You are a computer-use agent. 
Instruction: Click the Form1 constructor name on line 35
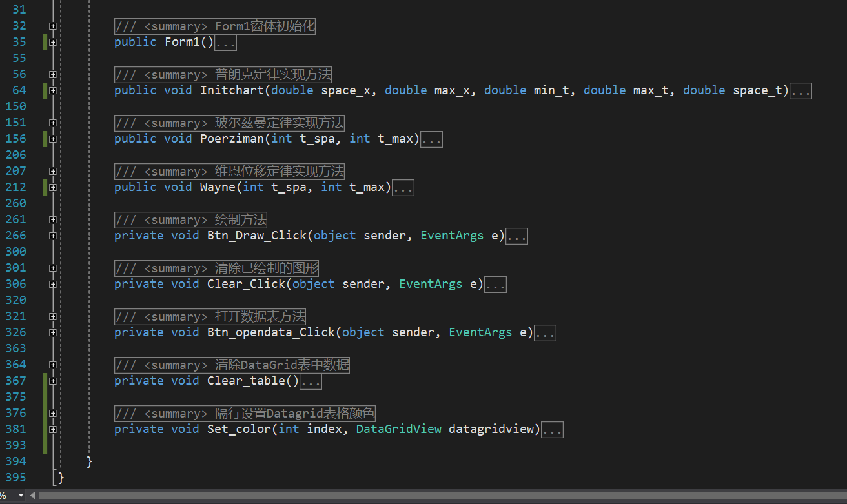(x=182, y=42)
